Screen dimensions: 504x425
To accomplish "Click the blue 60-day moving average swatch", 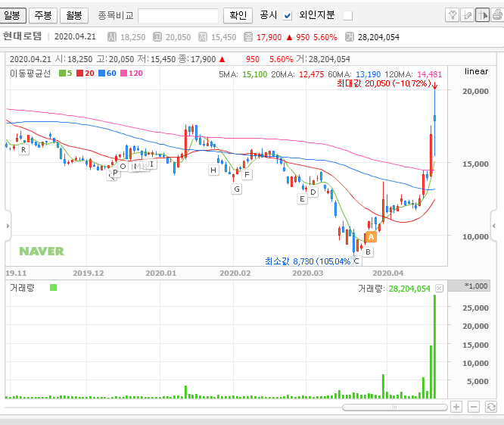I will coord(101,73).
